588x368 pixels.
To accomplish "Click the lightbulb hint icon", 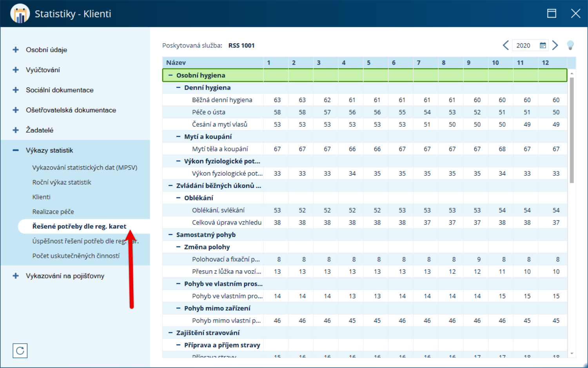I will point(570,46).
